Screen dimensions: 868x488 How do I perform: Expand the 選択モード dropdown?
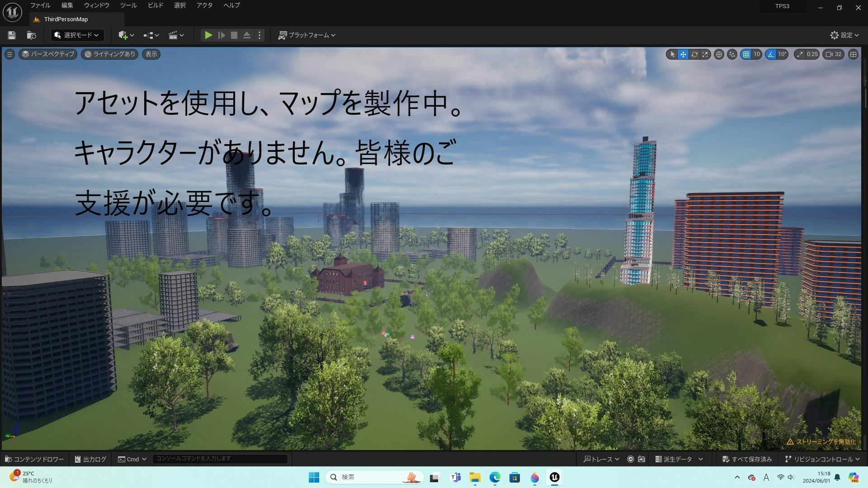[x=77, y=35]
